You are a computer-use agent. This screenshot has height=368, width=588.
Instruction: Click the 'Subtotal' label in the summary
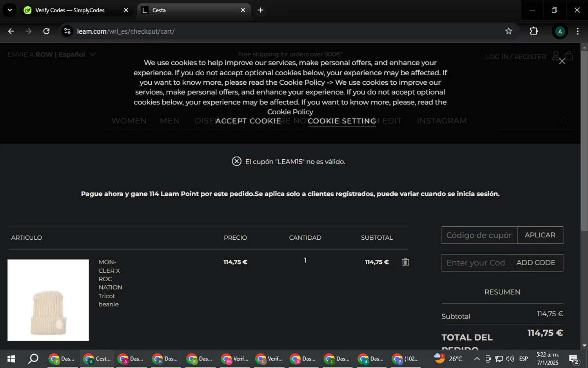[x=456, y=316]
